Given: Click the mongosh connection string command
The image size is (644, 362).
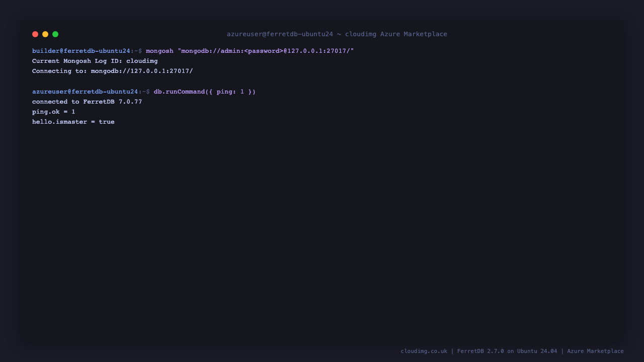Looking at the screenshot, I should [250, 51].
